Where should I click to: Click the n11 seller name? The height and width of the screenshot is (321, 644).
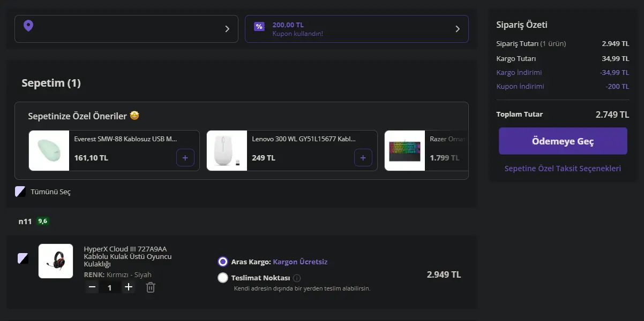tap(25, 221)
